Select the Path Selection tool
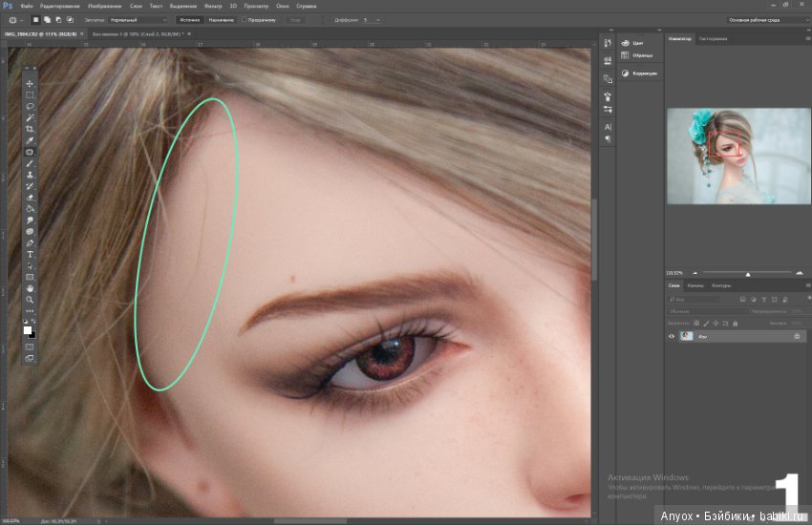Image resolution: width=812 pixels, height=525 pixels. (x=30, y=266)
